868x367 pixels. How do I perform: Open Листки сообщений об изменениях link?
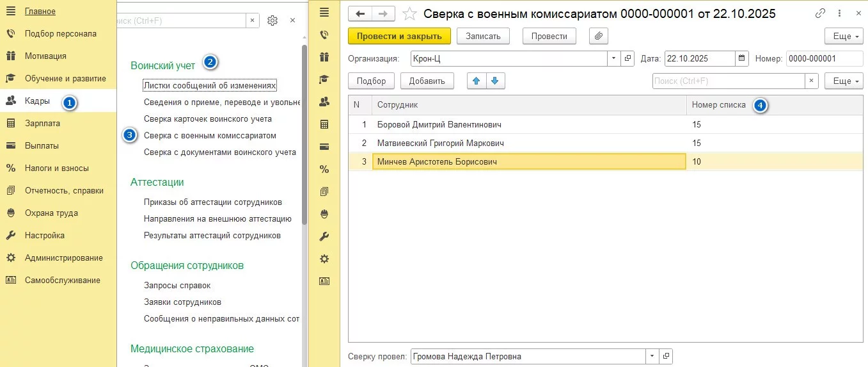(x=210, y=85)
